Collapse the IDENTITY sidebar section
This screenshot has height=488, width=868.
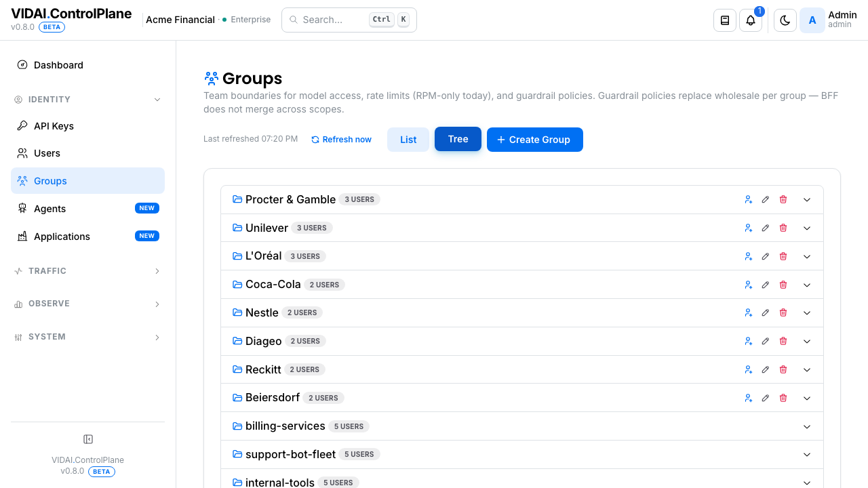(x=87, y=100)
